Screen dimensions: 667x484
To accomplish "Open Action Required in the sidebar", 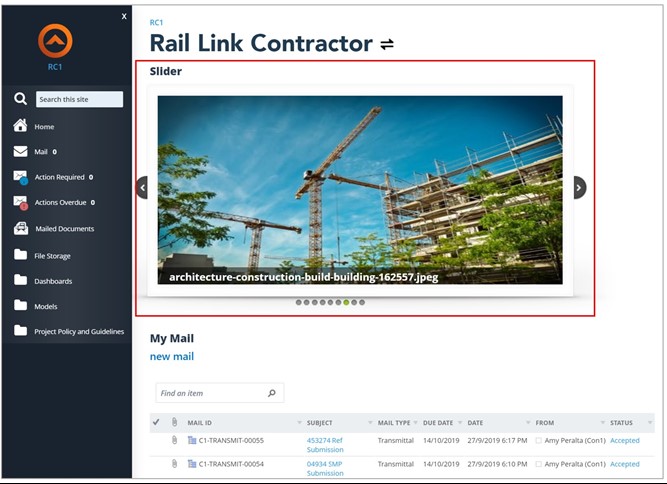I will tap(60, 177).
